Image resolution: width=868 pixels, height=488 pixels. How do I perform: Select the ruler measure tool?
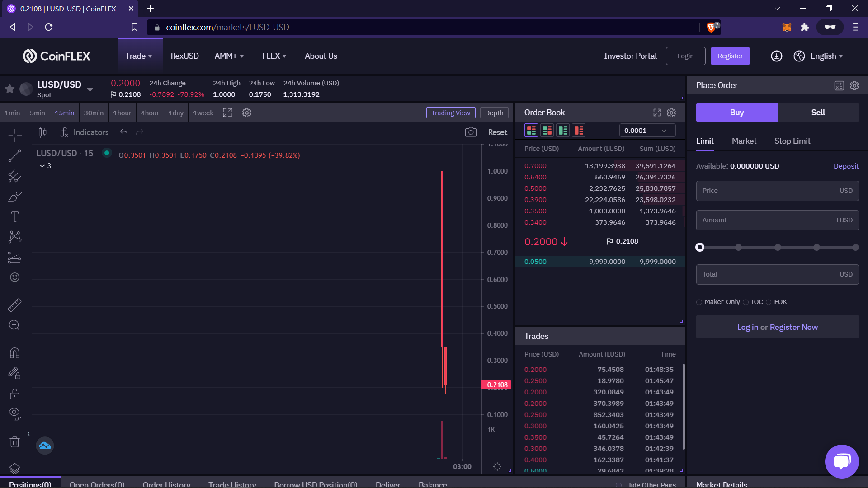[x=14, y=305]
